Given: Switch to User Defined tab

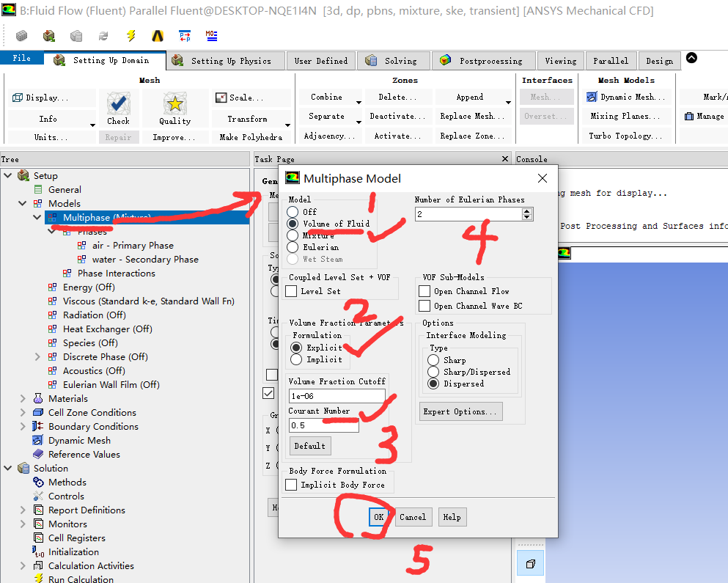Looking at the screenshot, I should pyautogui.click(x=321, y=61).
